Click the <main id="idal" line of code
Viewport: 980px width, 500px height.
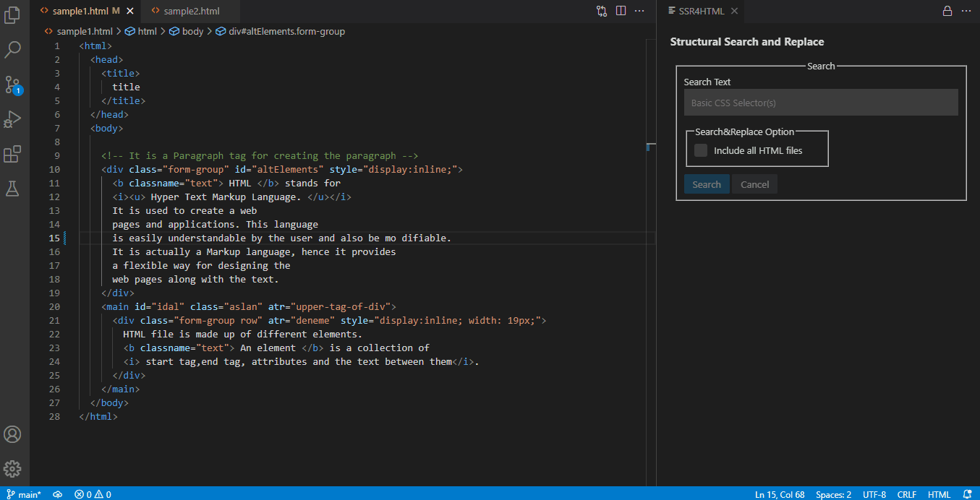click(249, 306)
